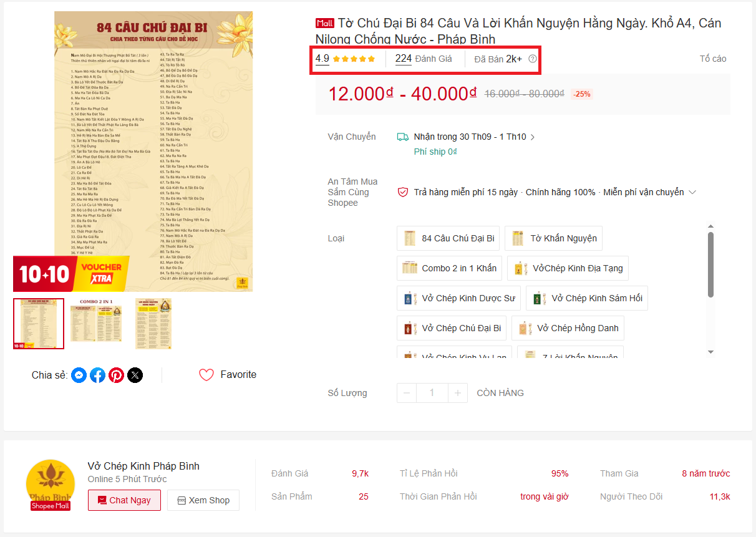Open shipping date details via right arrow
Screen dimensions: 756x537
coord(533,136)
